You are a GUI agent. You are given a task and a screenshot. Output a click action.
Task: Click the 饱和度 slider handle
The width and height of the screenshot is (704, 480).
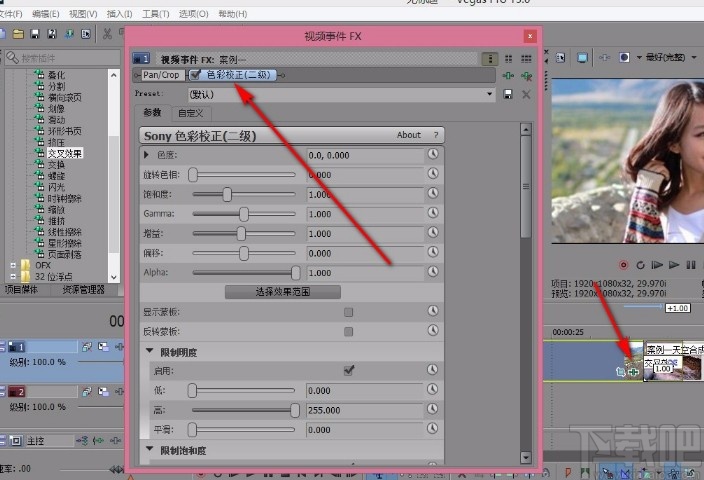[x=227, y=194]
